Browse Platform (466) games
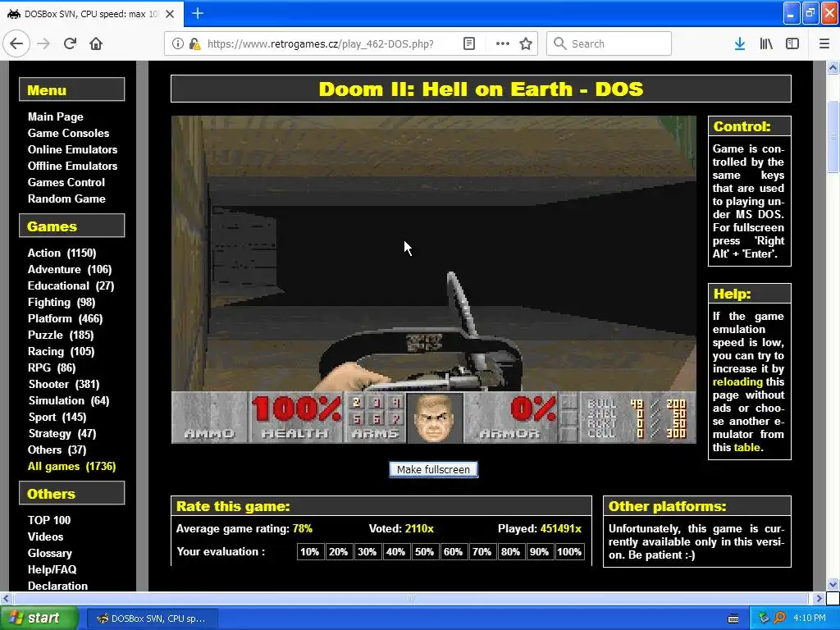 pyautogui.click(x=66, y=319)
